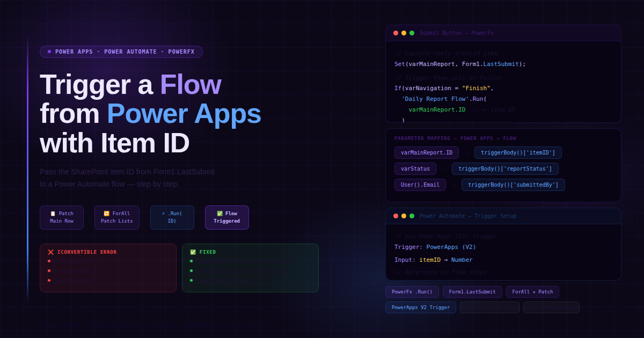Click the green check icon in the FIXED panel
The image size is (644, 338).
click(193, 252)
